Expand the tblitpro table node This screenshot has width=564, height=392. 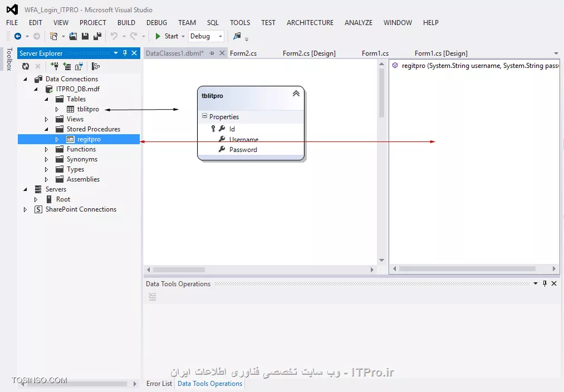[x=57, y=109]
